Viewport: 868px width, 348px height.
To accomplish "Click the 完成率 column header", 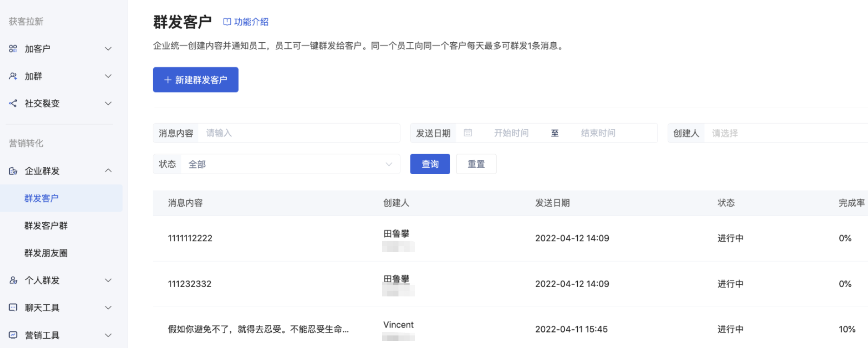I will pyautogui.click(x=852, y=203).
